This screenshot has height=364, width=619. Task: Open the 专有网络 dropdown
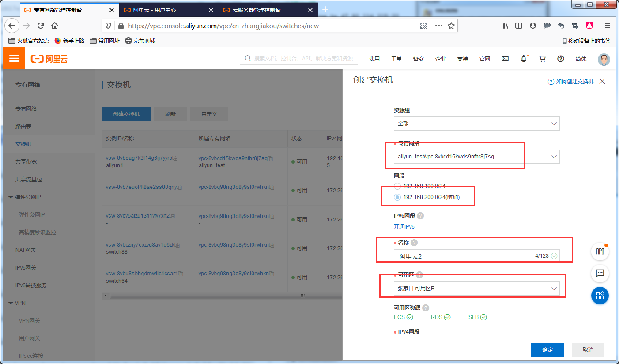476,157
